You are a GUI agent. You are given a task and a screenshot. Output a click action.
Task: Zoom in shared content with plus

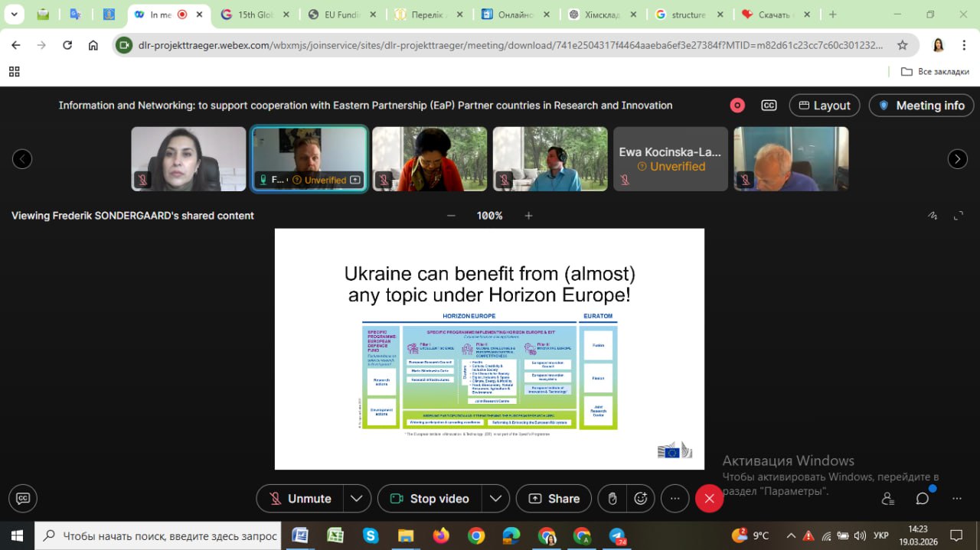pos(528,216)
